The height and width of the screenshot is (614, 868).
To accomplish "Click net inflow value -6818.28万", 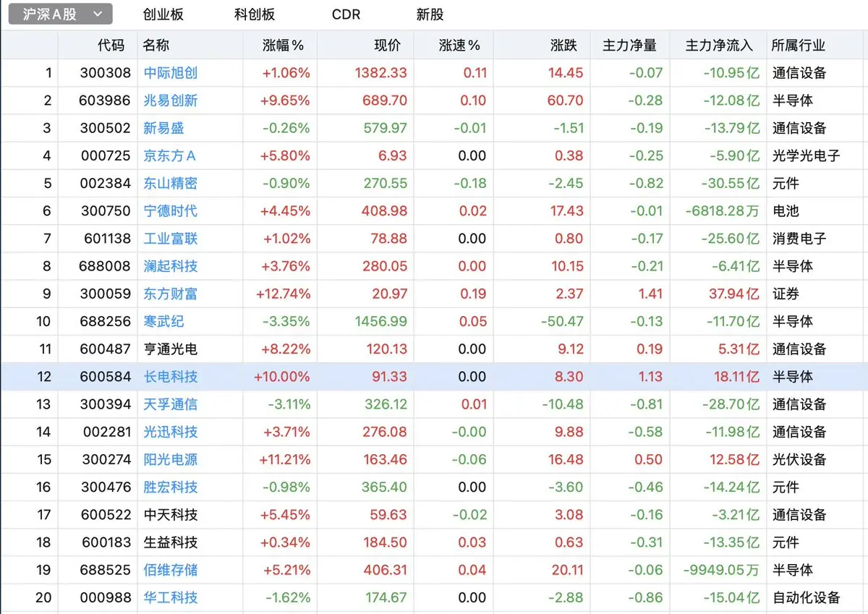I will (x=722, y=210).
